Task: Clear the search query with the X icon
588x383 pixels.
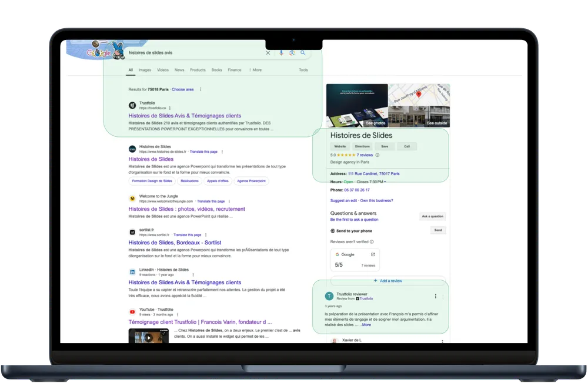Action: (x=268, y=53)
